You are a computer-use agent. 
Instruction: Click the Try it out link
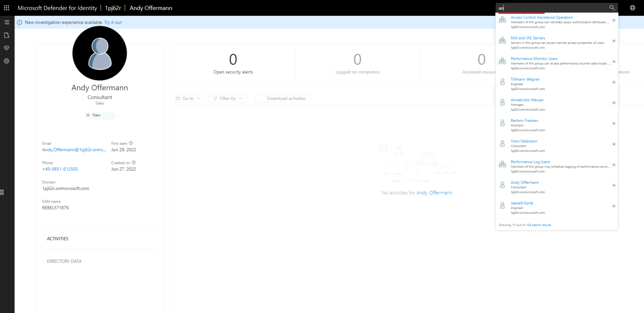coord(113,22)
